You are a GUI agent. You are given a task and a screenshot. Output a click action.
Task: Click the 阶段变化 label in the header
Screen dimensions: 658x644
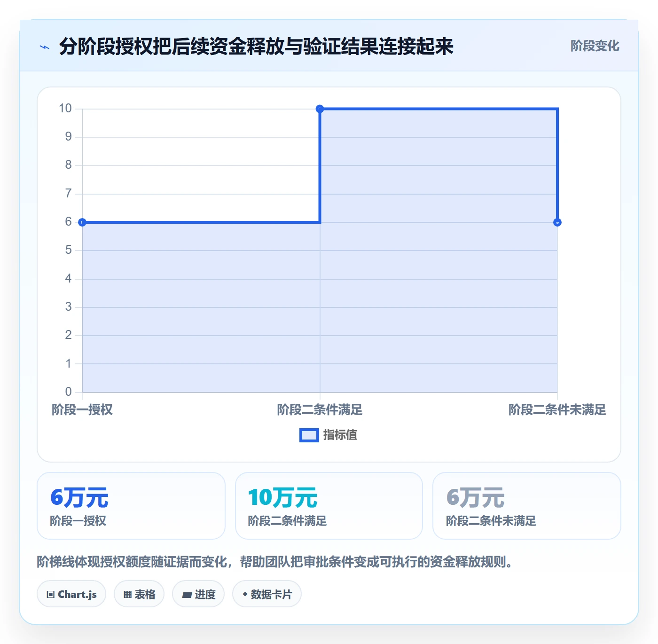(595, 46)
